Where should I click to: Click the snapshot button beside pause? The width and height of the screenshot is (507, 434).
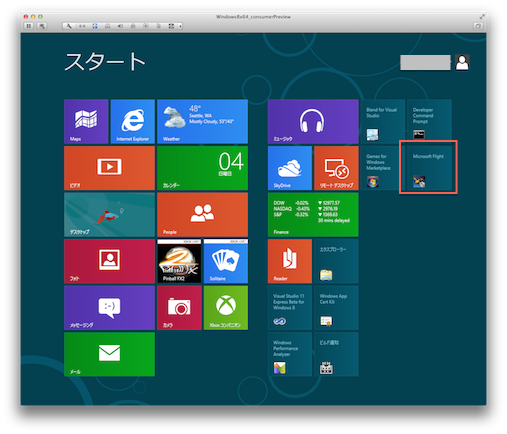point(42,26)
